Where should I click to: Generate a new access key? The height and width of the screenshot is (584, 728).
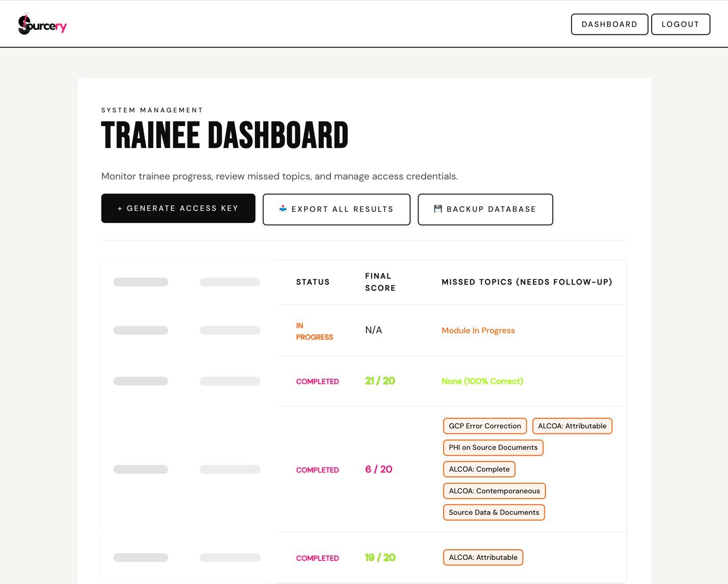click(178, 208)
